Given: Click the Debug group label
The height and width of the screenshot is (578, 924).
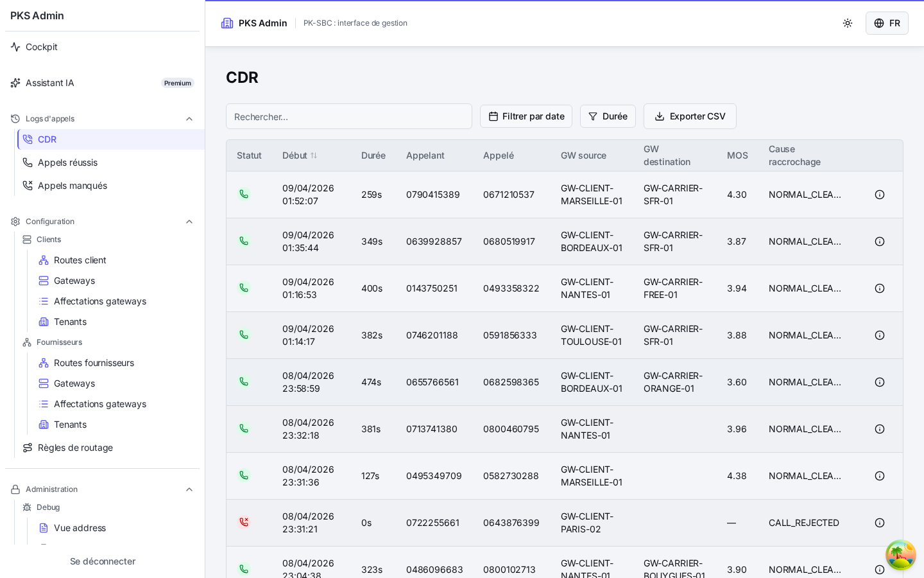Looking at the screenshot, I should [48, 507].
